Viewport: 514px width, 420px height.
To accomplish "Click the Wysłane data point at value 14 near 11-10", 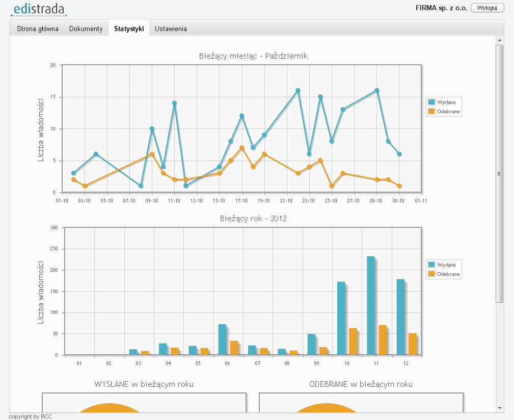I will click(174, 103).
